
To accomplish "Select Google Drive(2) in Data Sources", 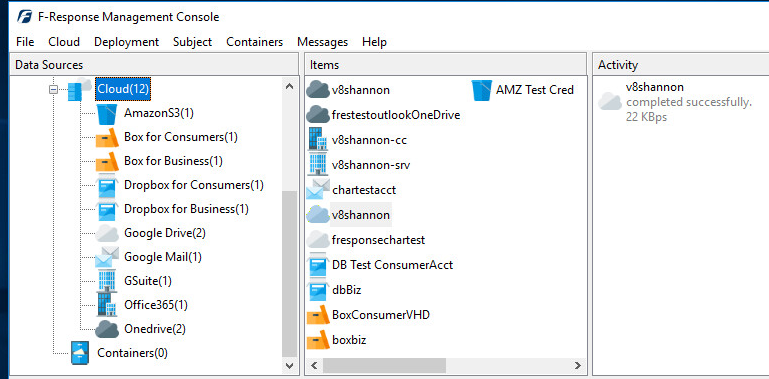I will pyautogui.click(x=165, y=233).
